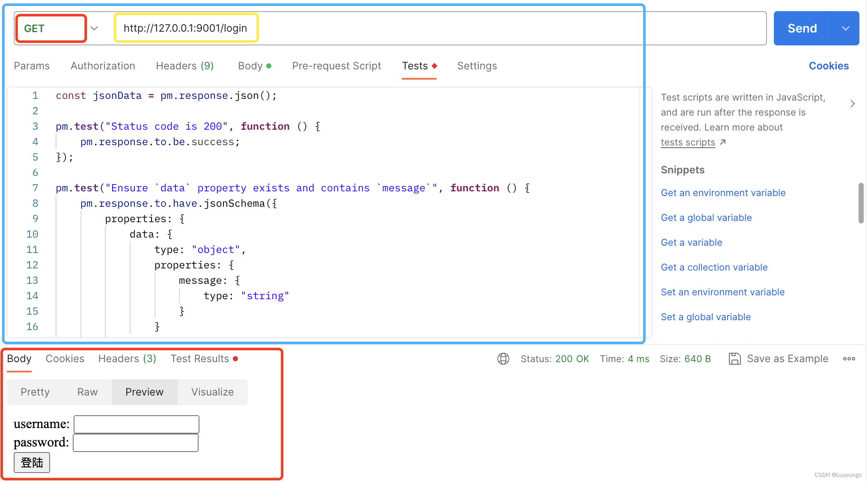This screenshot has width=868, height=482.
Task: Insert 'Get a collection variable' snippet
Action: [x=714, y=267]
